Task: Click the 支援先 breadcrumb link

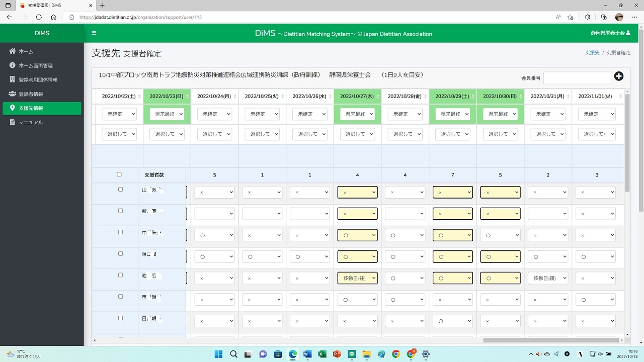Action: (x=592, y=53)
